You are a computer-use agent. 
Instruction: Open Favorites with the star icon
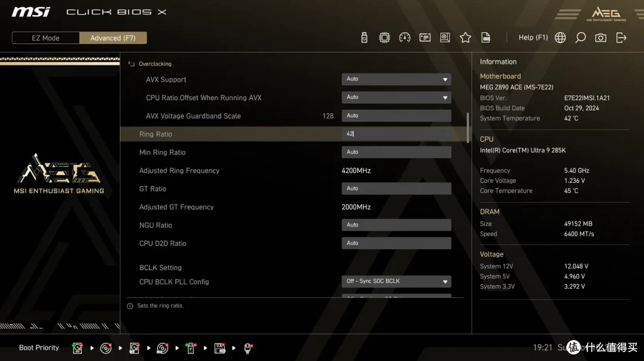(465, 38)
